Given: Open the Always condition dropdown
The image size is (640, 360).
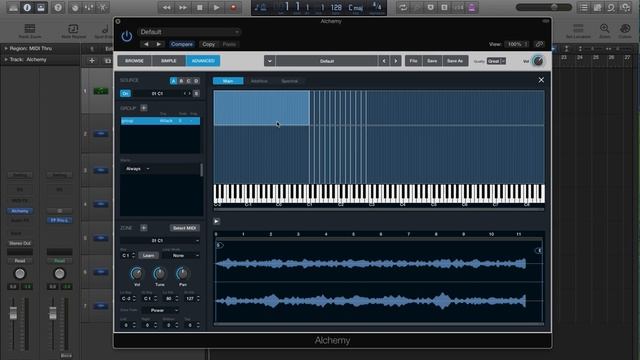Looking at the screenshot, I should (137, 169).
